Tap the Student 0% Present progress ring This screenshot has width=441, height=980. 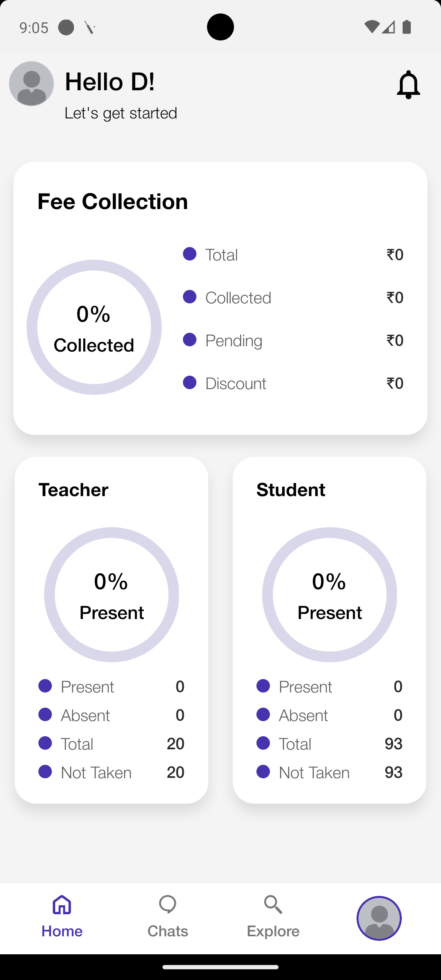pyautogui.click(x=330, y=595)
